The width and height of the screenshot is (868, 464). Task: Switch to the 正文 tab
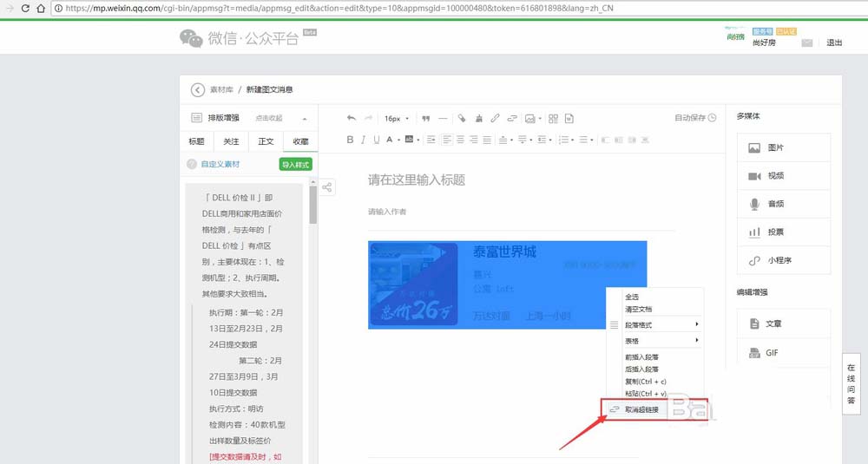pos(266,141)
